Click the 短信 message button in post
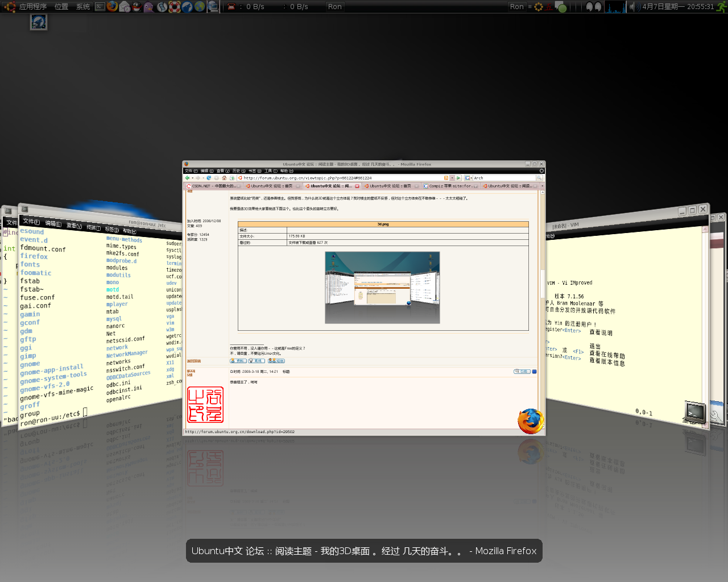This screenshot has width=728, height=582. 276,360
